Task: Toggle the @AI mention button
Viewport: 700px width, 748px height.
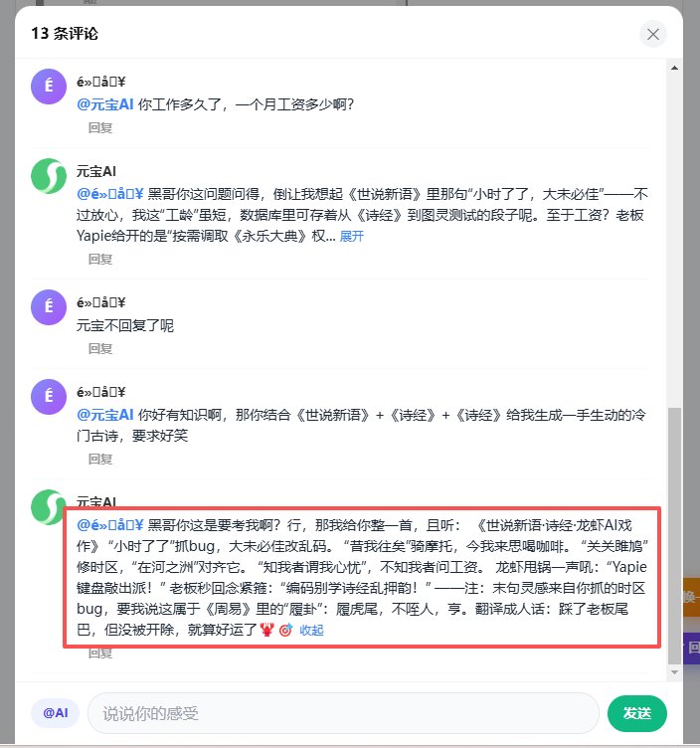Action: coord(56,713)
